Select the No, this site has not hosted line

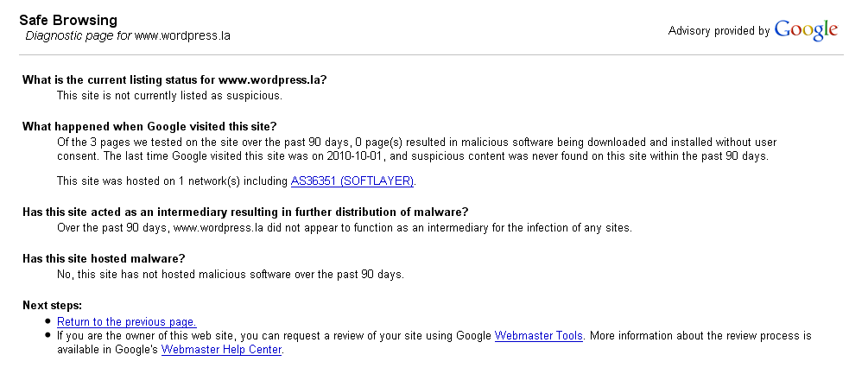[231, 275]
